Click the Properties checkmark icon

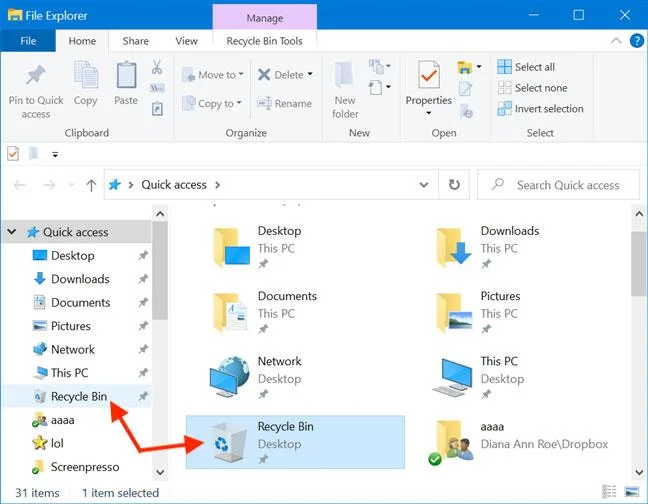click(x=428, y=75)
